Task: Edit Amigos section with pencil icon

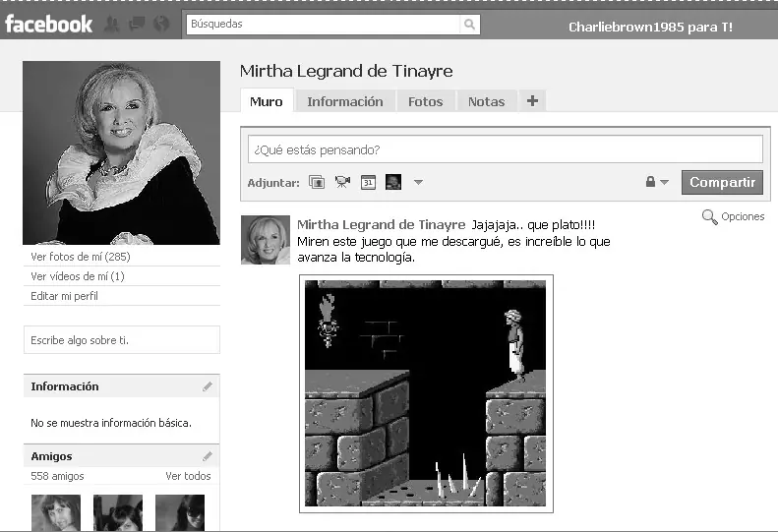Action: (208, 456)
